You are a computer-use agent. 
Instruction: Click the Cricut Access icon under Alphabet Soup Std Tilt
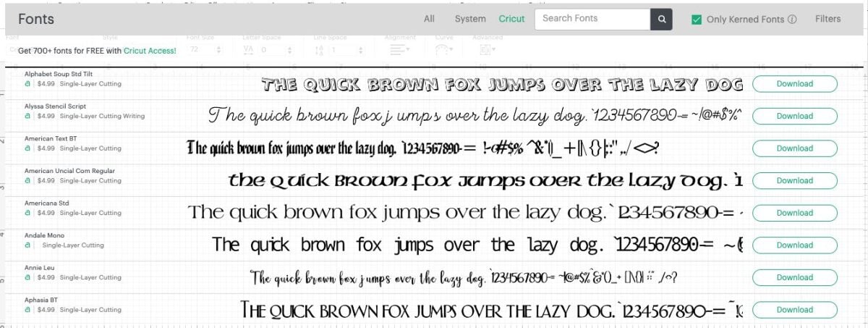[x=27, y=83]
